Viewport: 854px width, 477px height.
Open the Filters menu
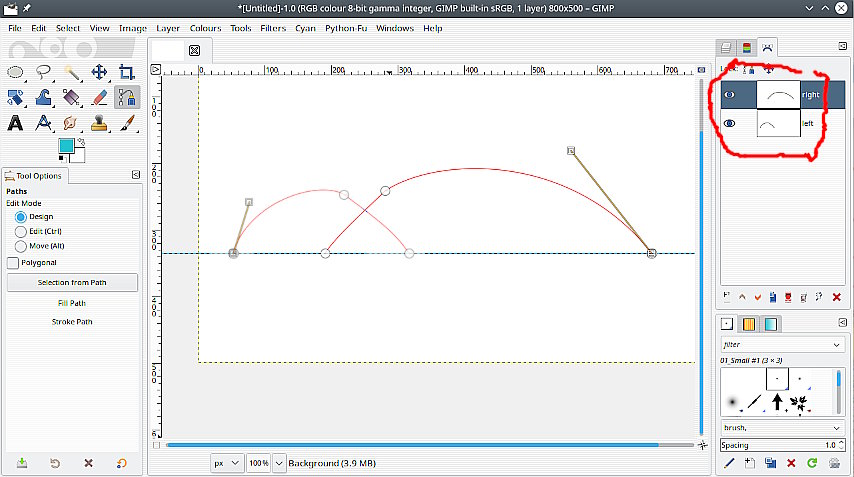tap(273, 28)
